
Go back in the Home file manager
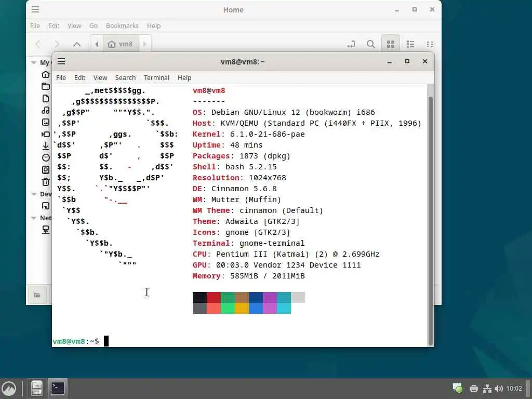coord(38,44)
